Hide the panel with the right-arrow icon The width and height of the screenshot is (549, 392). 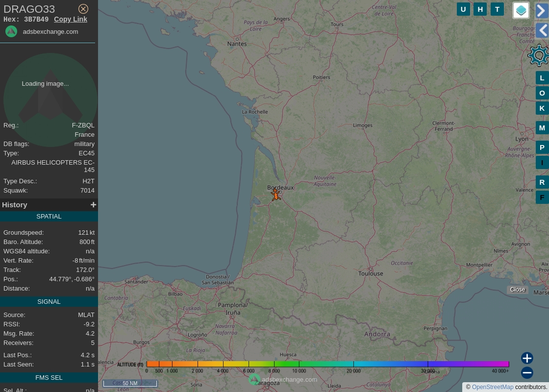click(x=541, y=10)
